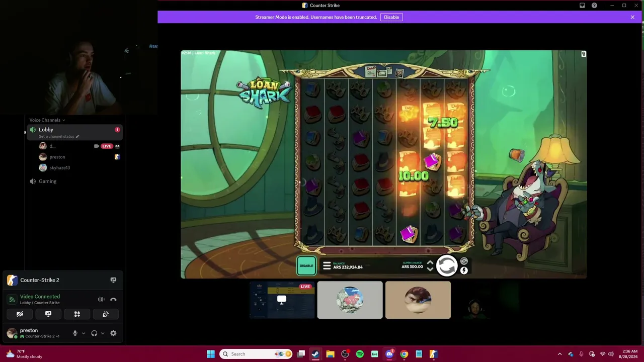Screen dimensions: 644x362
Task: Toggle the turbo lightning bolt
Action: tap(464, 270)
